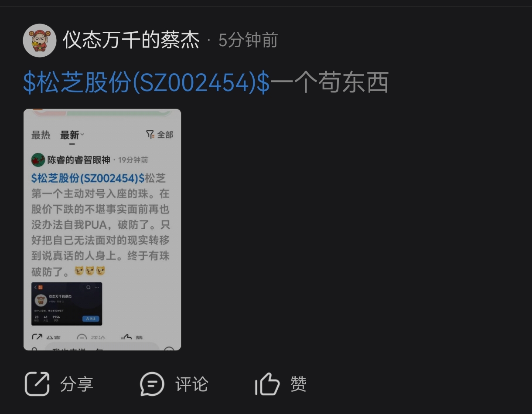This screenshot has height=414, width=532.
Task: Tap the search magnifier in the dark profile card
Action: (89, 287)
